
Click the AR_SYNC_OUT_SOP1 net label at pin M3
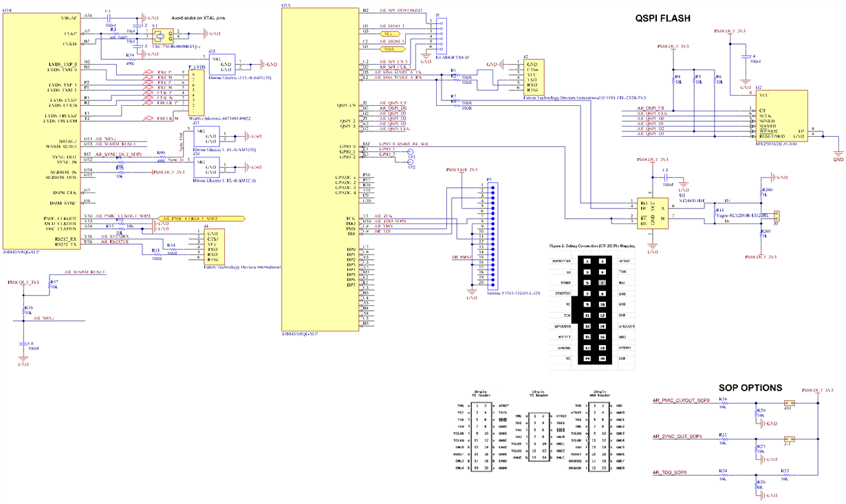tap(119, 154)
